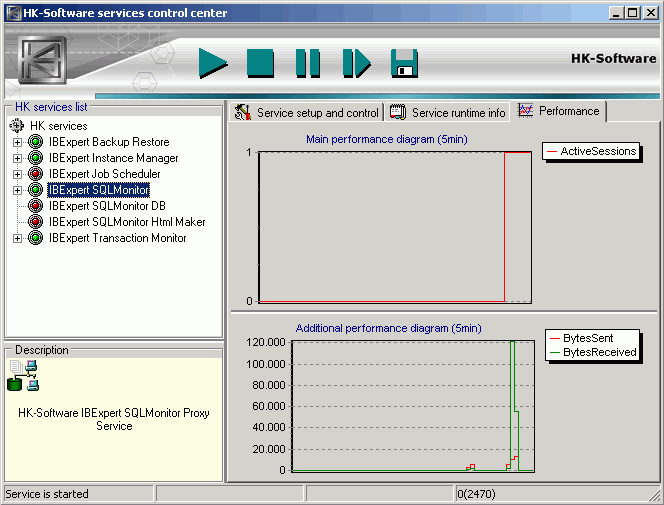Click the 'Additional performance diagram (5min)' title
Viewport: 664px width, 505px height.
pos(388,328)
